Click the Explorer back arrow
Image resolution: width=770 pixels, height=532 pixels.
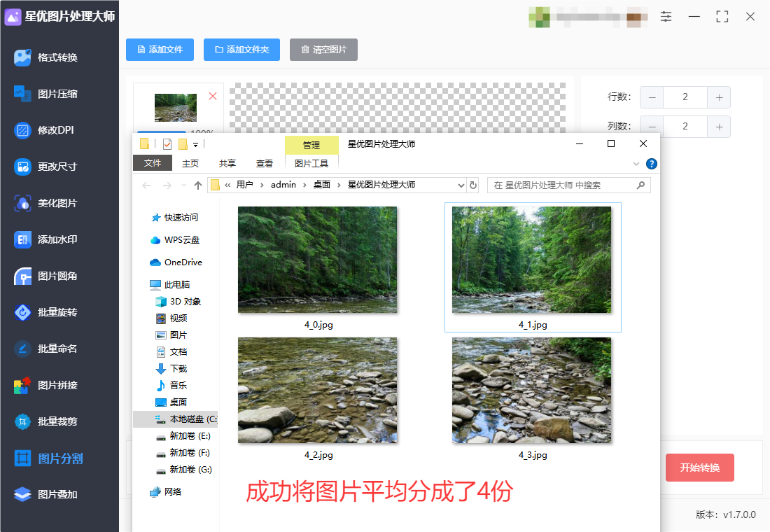[x=146, y=185]
